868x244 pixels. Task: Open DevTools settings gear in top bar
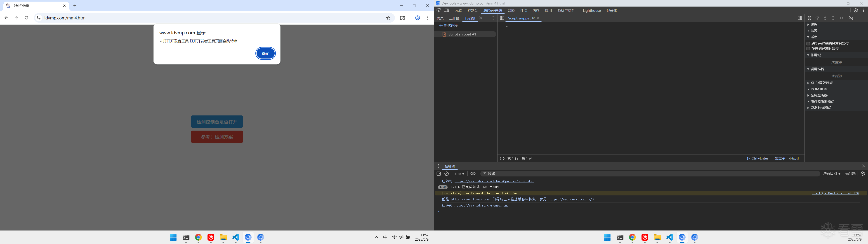pyautogui.click(x=856, y=10)
